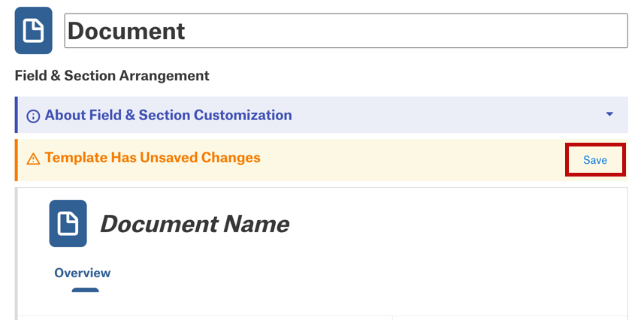Save the template's unsaved changes
Viewport: 644px width, 320px height.
pyautogui.click(x=595, y=160)
